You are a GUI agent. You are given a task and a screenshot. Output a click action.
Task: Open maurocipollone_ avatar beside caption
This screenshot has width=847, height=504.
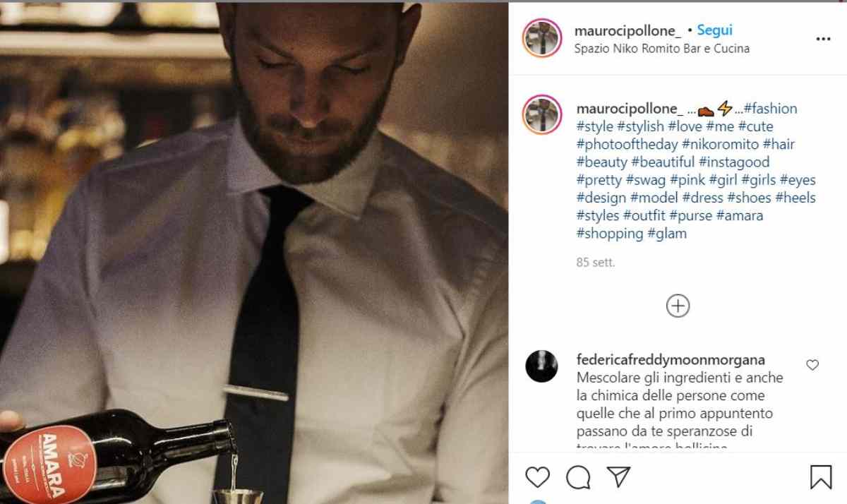coord(542,115)
